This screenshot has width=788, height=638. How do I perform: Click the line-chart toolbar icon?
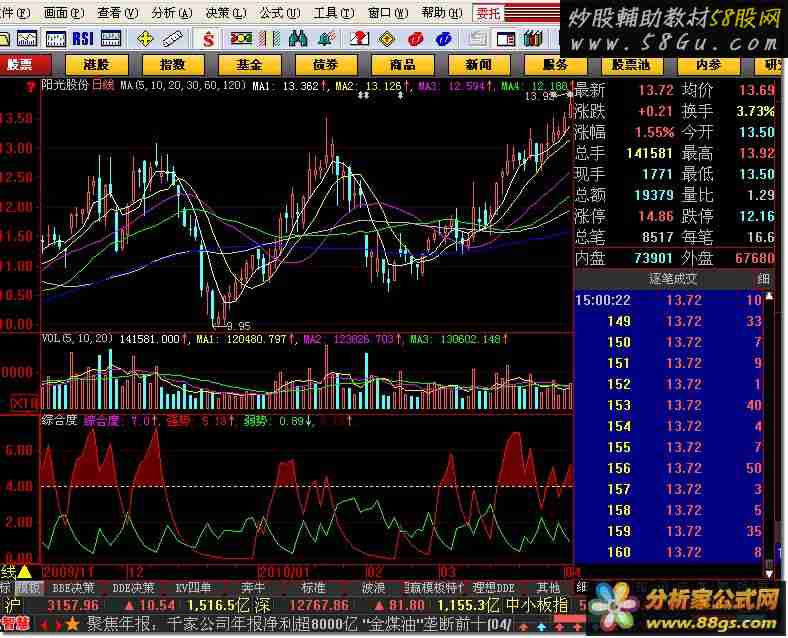27,39
